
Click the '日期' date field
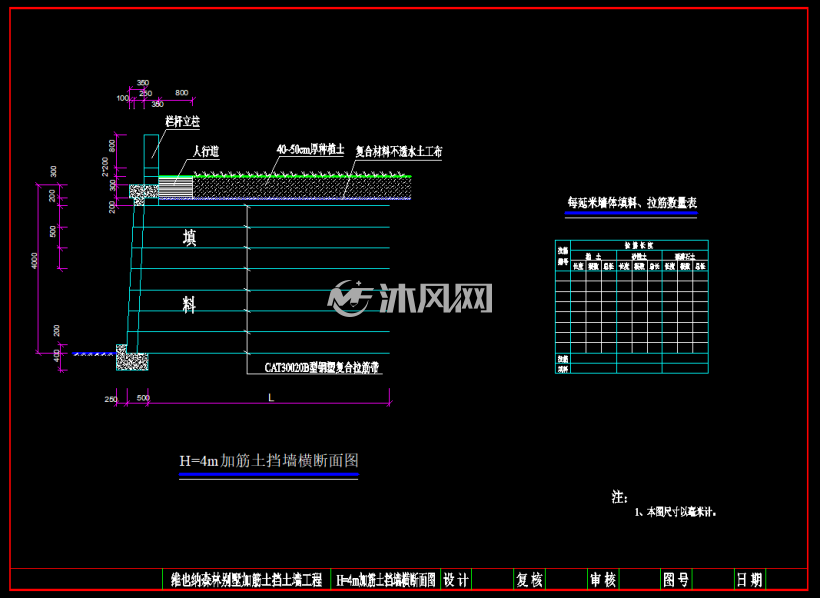coord(749,580)
